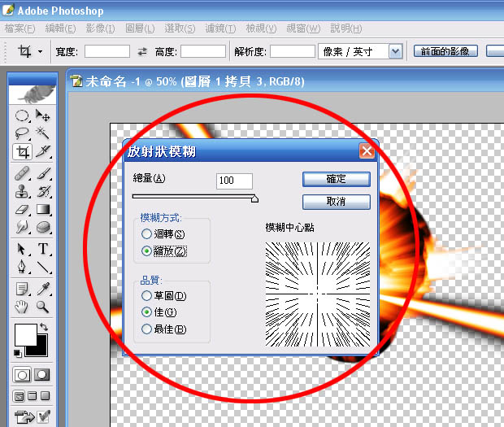
Task: Swap width and height values
Action: point(142,51)
